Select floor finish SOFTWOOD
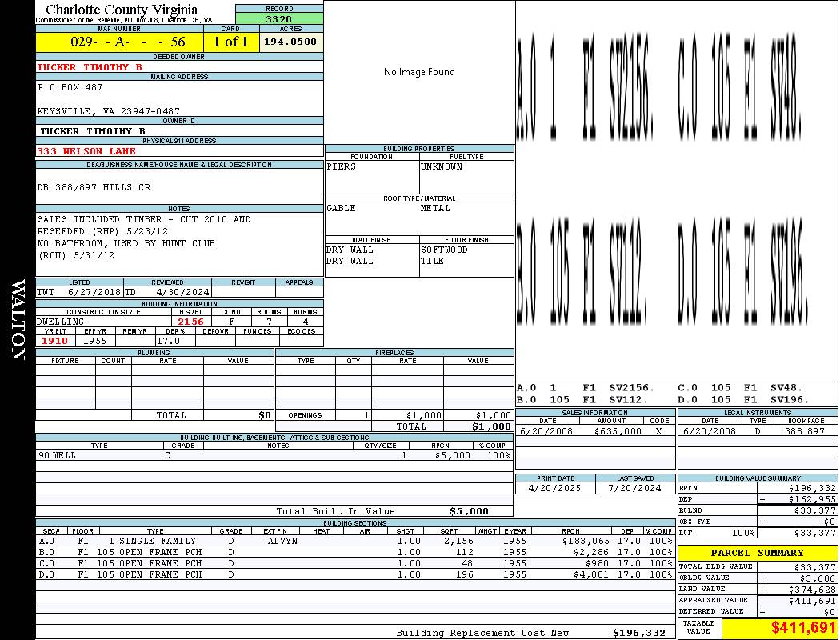Image resolution: width=840 pixels, height=640 pixels. tap(444, 250)
